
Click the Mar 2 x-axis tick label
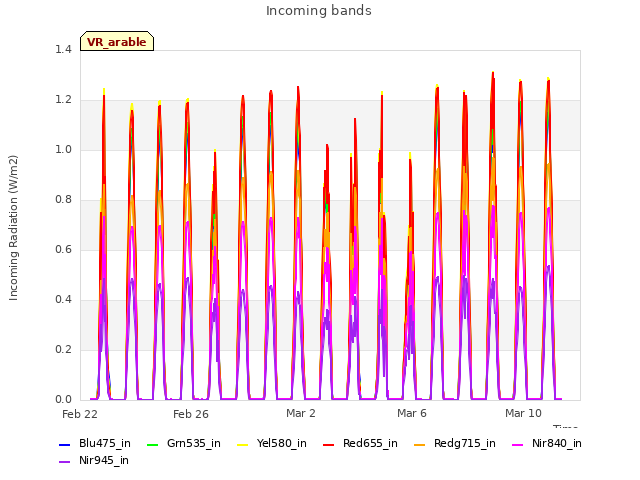(301, 413)
